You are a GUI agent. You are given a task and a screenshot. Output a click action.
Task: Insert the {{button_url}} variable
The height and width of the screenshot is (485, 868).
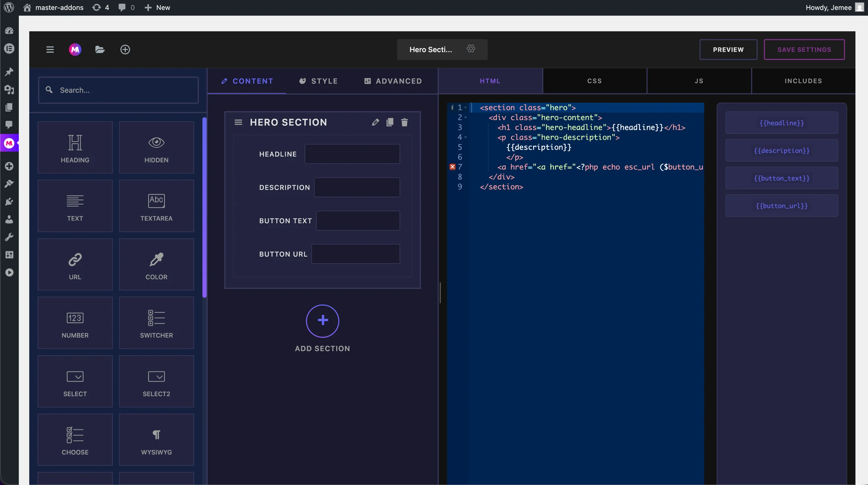(782, 206)
